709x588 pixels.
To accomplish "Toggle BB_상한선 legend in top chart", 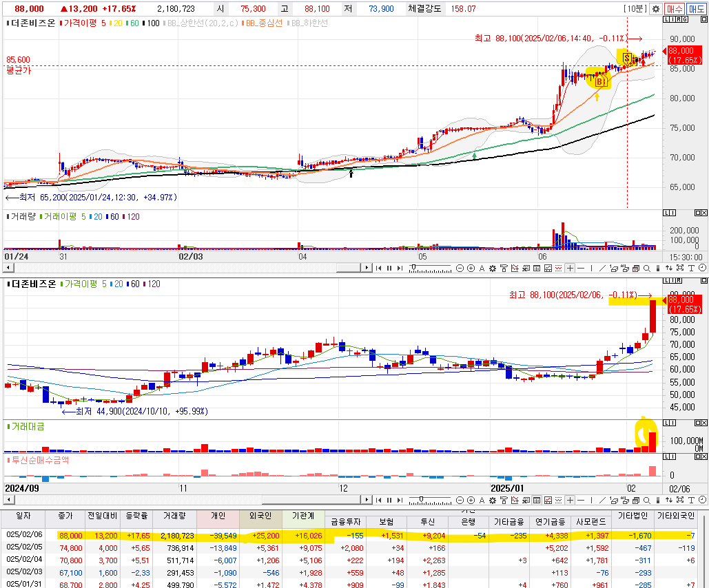I will 201,23.
